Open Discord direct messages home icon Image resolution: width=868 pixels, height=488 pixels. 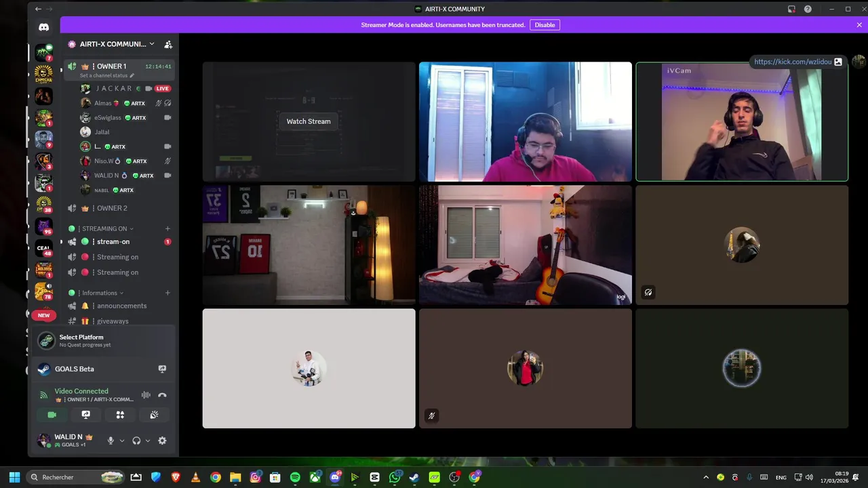(x=43, y=27)
